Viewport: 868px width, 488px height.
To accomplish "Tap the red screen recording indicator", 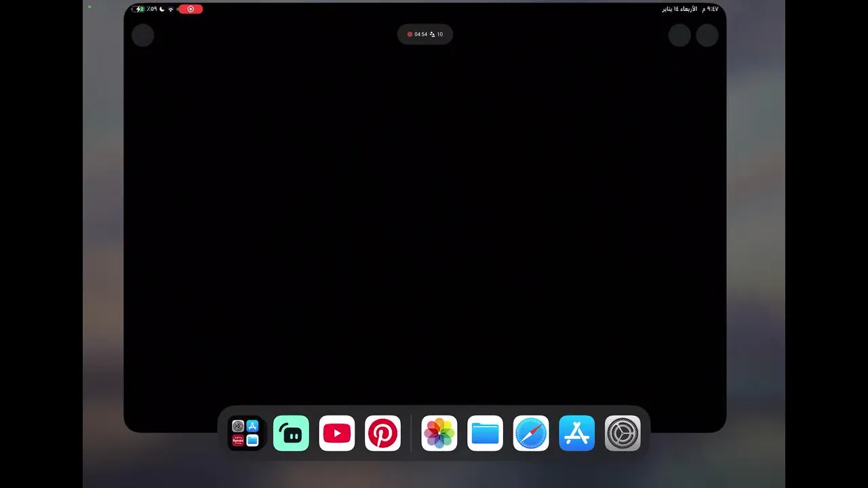I will pyautogui.click(x=191, y=9).
